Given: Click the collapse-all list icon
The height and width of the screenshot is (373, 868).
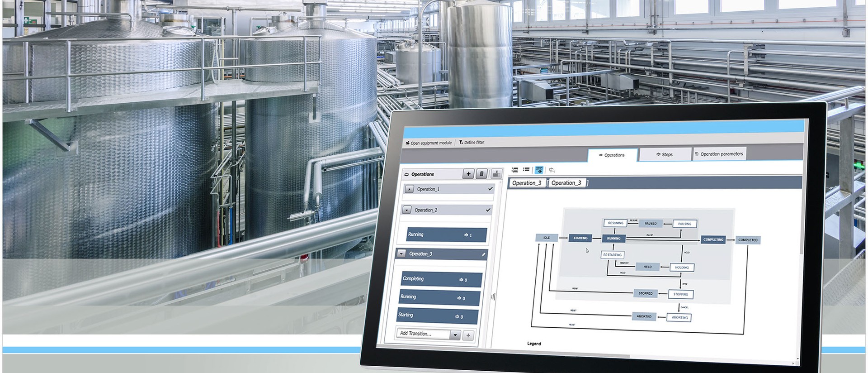Looking at the screenshot, I should (x=526, y=170).
